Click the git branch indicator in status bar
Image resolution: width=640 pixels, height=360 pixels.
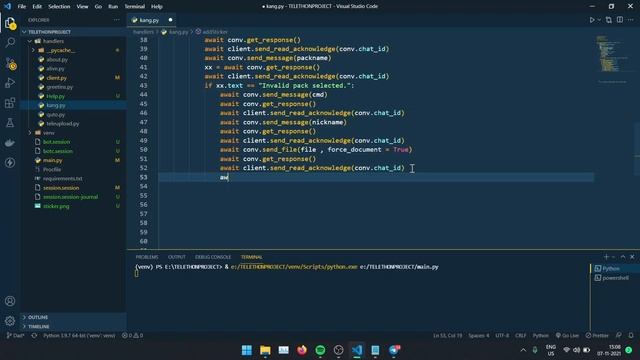point(15,336)
